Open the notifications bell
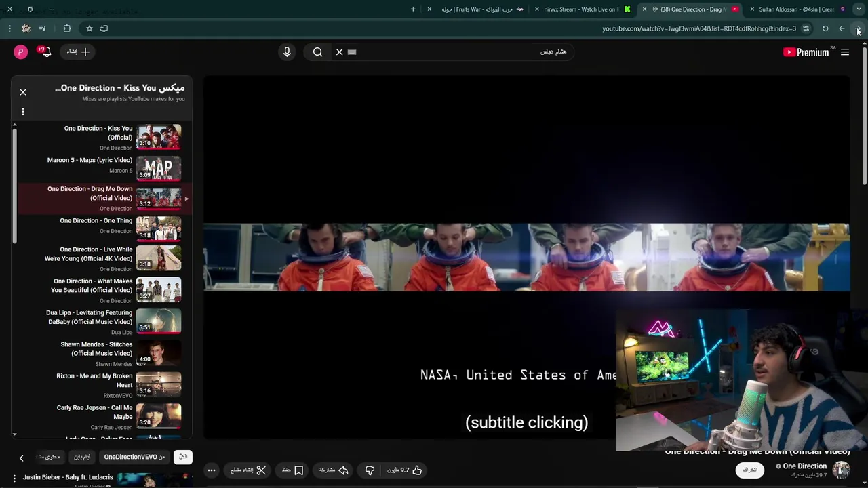Image resolution: width=868 pixels, height=488 pixels. pyautogui.click(x=45, y=52)
